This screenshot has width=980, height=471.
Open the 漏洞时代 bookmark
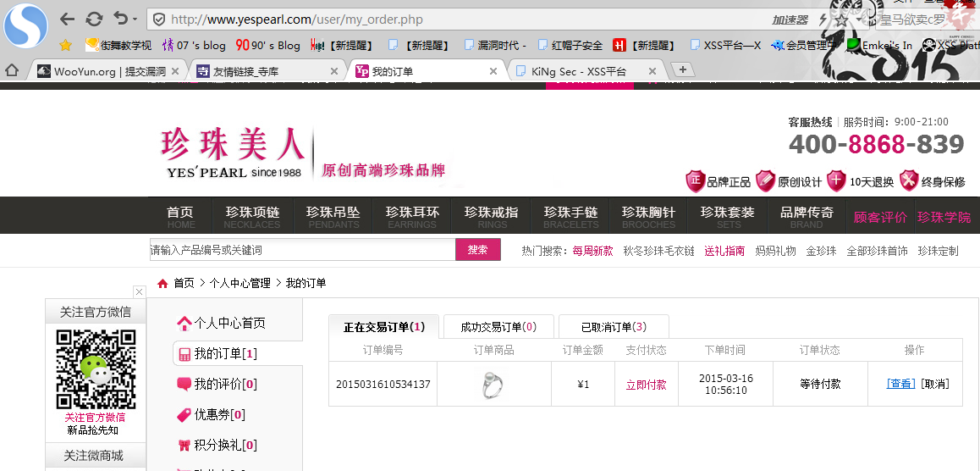495,45
